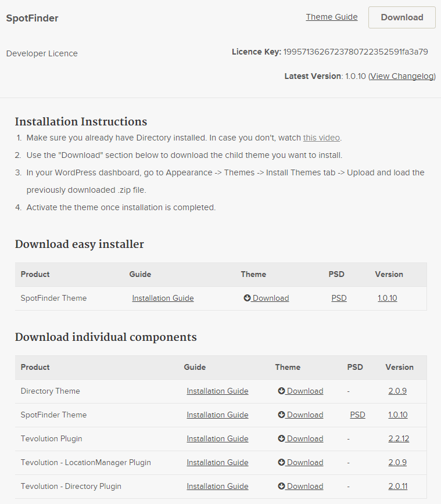Screen dimensions: 441x504
Task: Click the download icon for Tevolution Plugin
Action: pyautogui.click(x=281, y=438)
